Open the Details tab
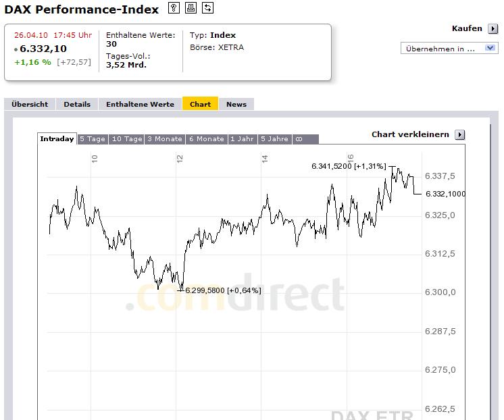Viewport: 504px width, 420px height. pos(77,104)
